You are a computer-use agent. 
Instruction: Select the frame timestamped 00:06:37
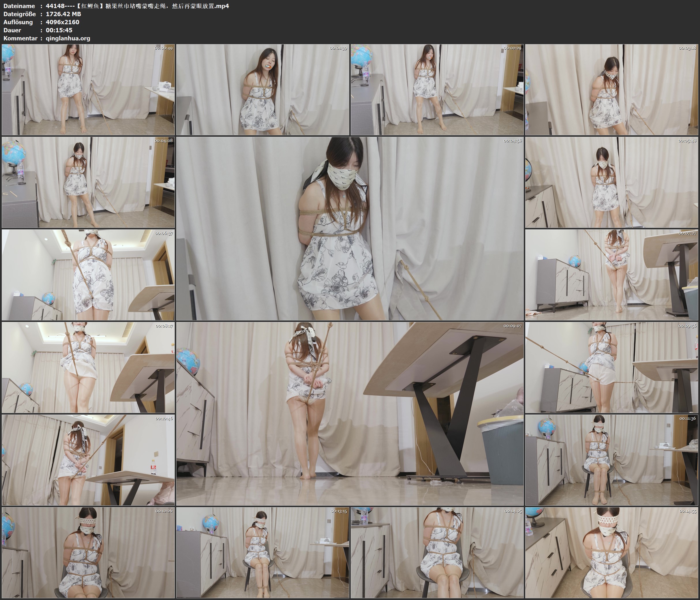click(x=88, y=275)
